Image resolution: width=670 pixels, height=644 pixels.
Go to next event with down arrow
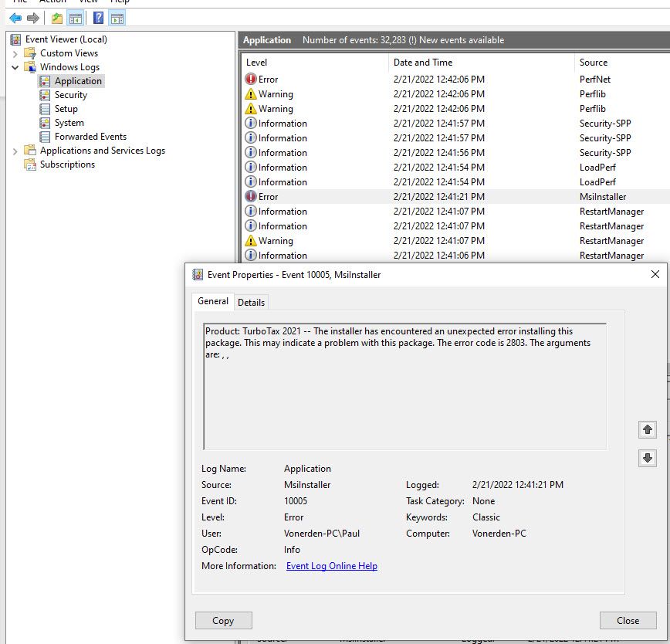tap(648, 458)
